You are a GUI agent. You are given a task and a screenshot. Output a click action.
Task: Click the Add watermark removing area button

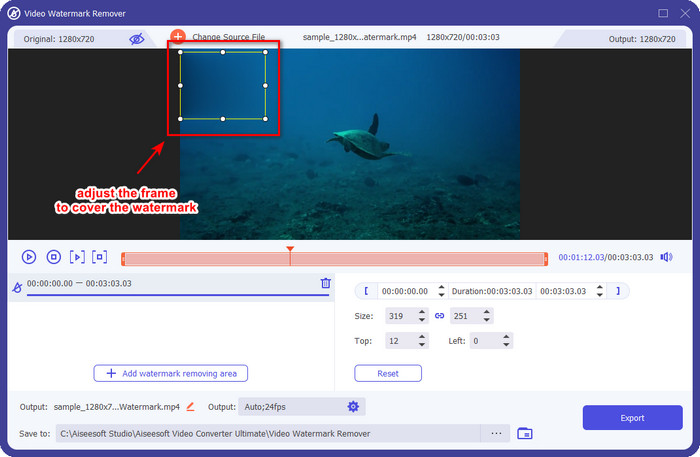171,374
